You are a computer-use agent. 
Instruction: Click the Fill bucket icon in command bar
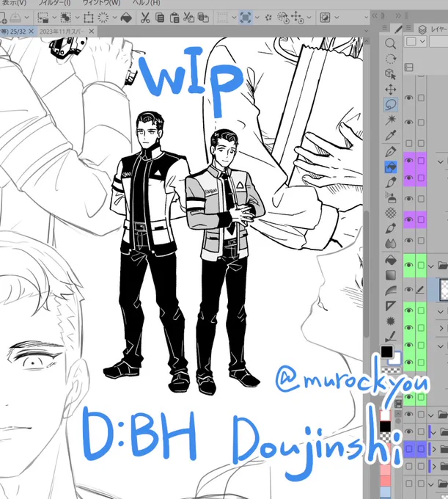click(x=126, y=18)
